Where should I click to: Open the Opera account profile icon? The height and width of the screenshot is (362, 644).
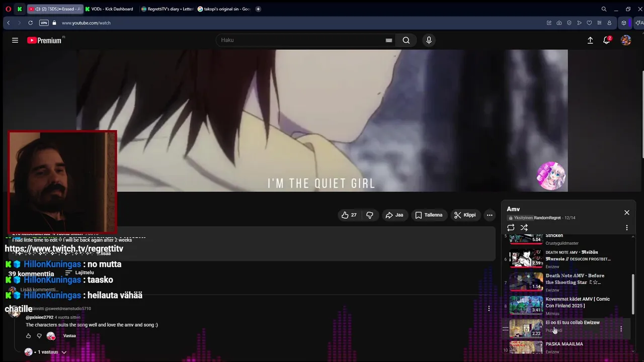pos(609,23)
